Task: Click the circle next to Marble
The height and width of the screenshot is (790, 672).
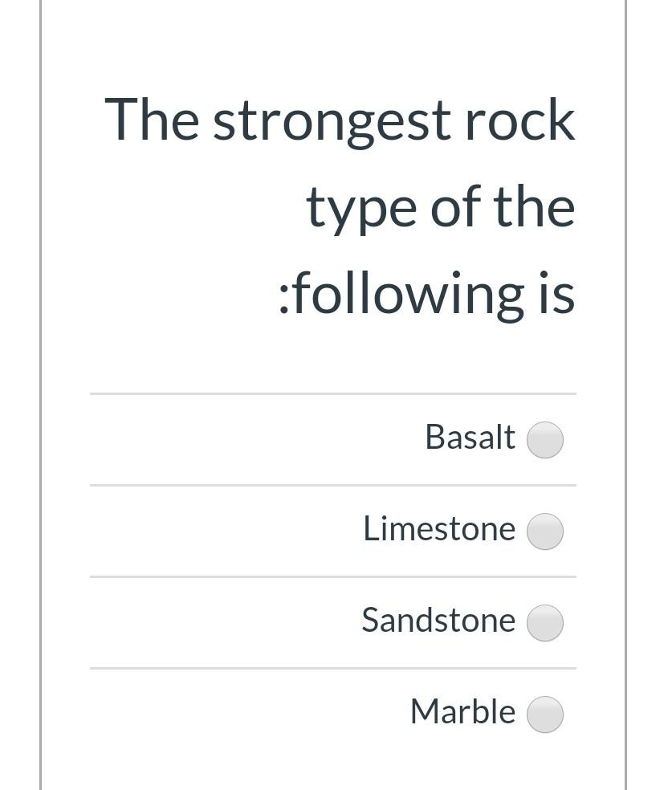Action: [x=544, y=713]
